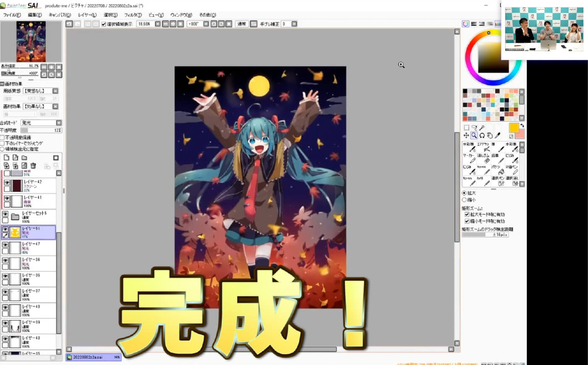Click the canvas vertical scrollbar
The image size is (588, 365).
tap(457, 188)
